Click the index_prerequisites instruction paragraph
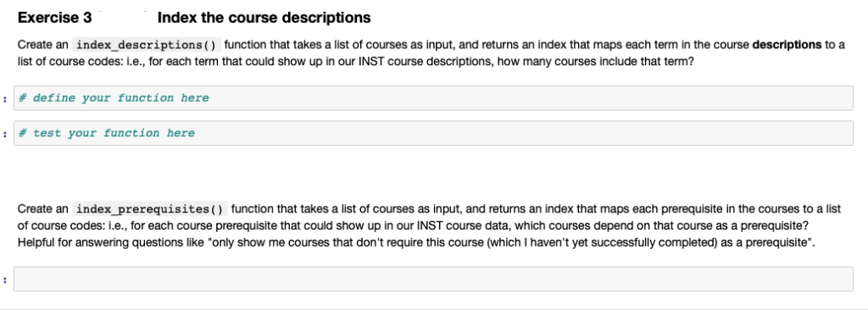The image size is (868, 310). (430, 226)
